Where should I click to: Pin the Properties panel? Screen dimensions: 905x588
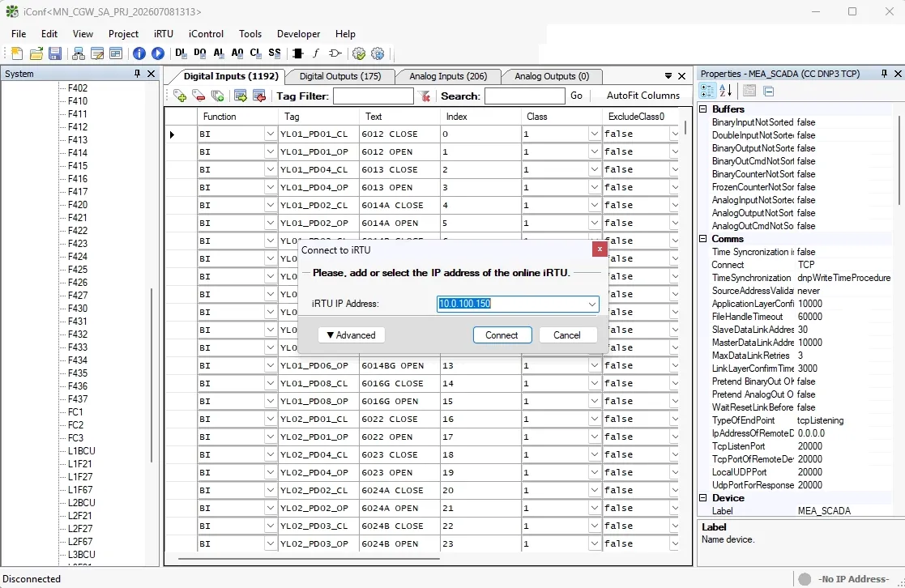tap(884, 73)
